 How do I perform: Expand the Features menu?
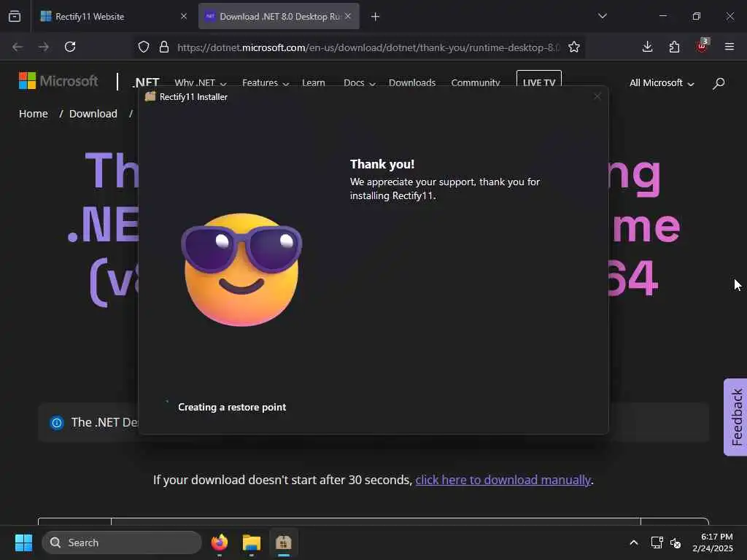[266, 83]
